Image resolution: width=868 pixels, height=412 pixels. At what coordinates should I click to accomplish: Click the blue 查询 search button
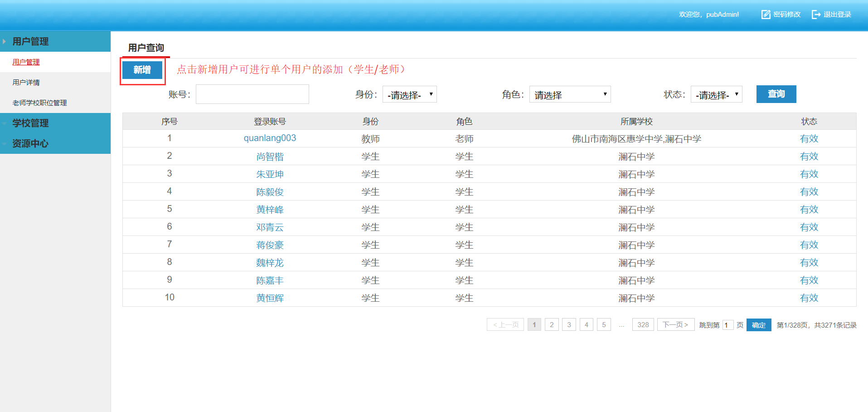tap(776, 94)
